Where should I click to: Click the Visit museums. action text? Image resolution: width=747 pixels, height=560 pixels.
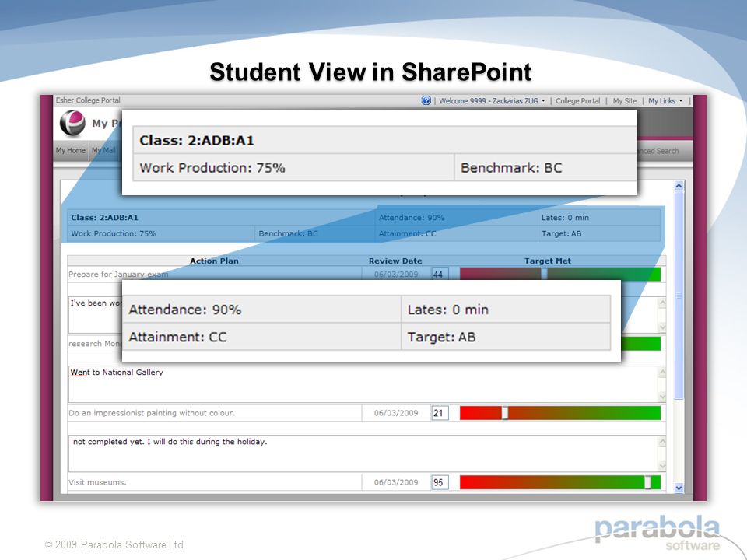click(x=97, y=482)
